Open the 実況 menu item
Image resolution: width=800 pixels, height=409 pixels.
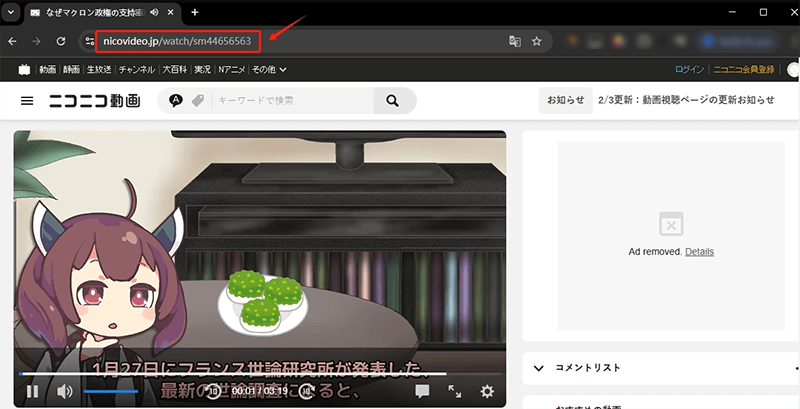[x=203, y=69]
